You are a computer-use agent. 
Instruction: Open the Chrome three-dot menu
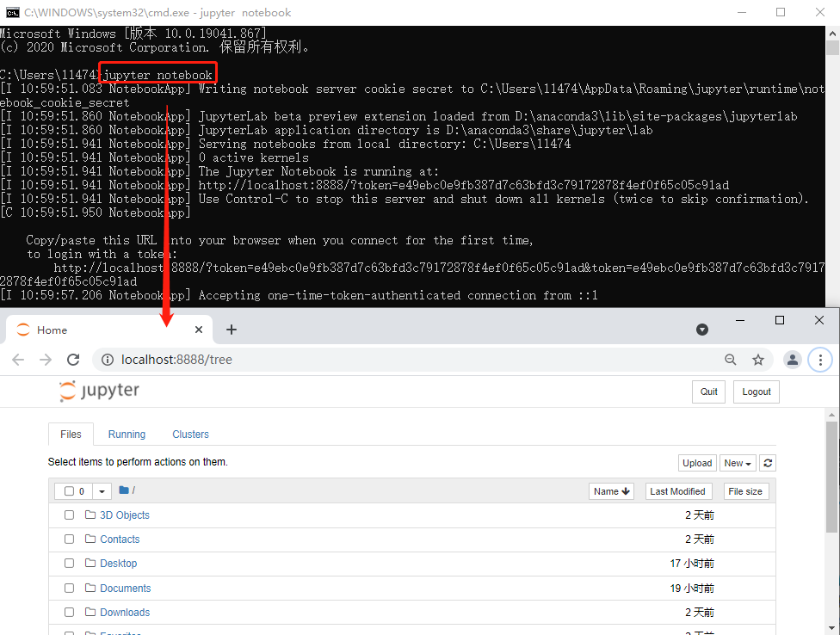[820, 360]
